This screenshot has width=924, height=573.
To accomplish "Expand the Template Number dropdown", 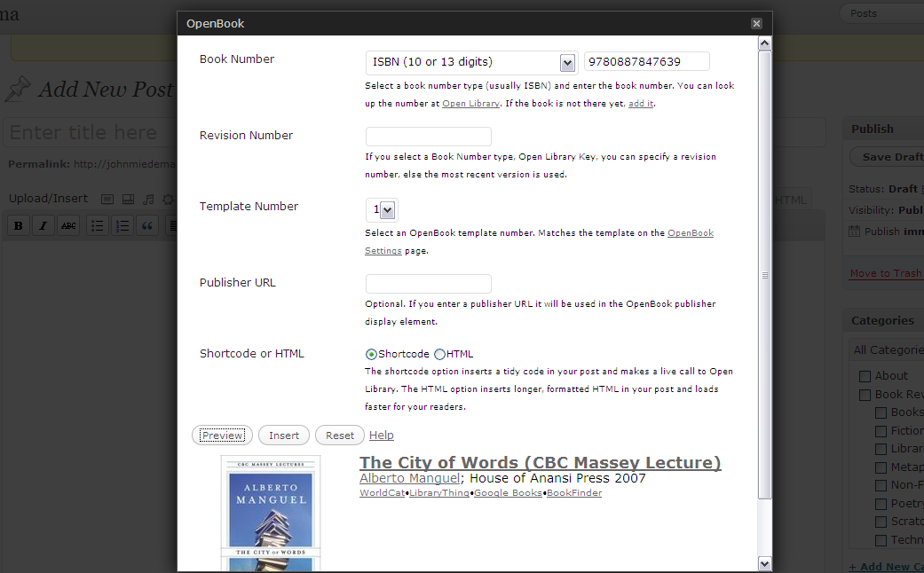I will tap(382, 209).
